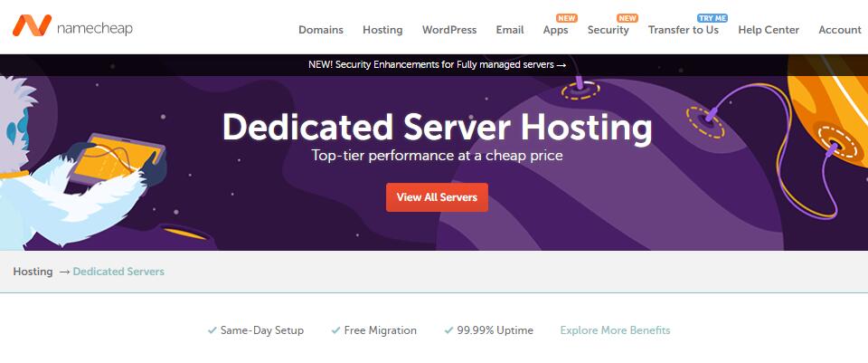Open the Email menu
Screen dimensions: 868x363
[x=510, y=30]
